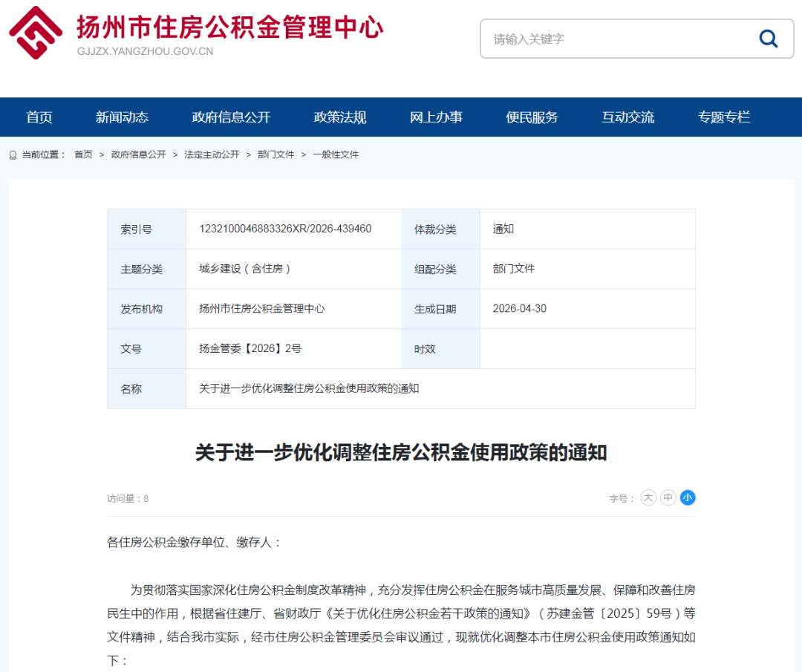This screenshot has height=672, width=802.
Task: Click the 主题分类 label cell
Action: click(x=147, y=269)
